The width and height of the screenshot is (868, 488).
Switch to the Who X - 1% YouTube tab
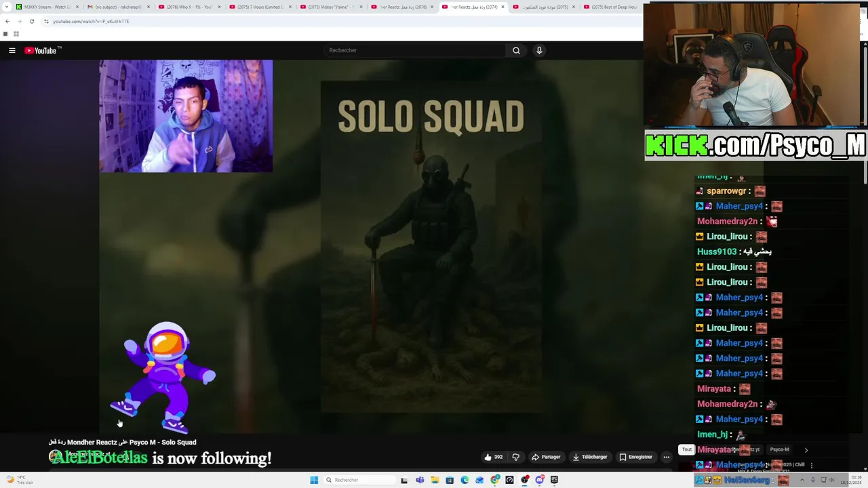point(189,7)
